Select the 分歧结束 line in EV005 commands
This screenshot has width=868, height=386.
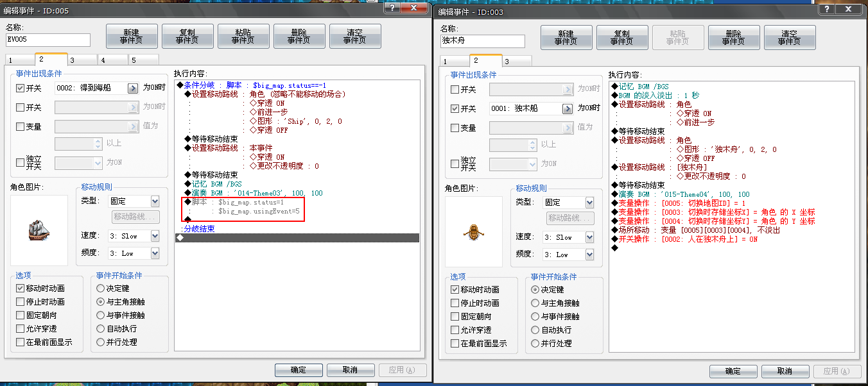[x=297, y=229]
